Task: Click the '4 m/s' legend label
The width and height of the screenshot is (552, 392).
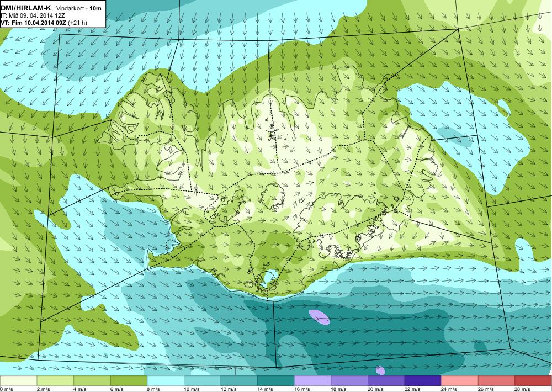Action: (80, 389)
